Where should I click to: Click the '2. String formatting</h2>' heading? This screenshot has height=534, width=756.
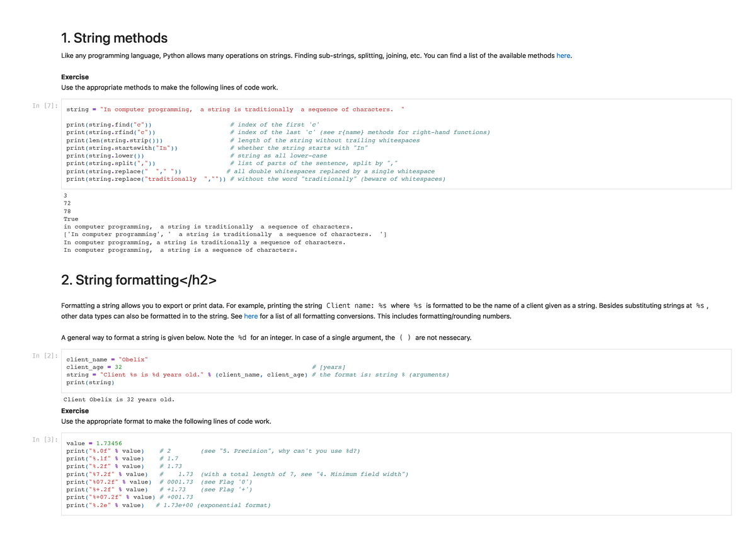pyautogui.click(x=140, y=280)
